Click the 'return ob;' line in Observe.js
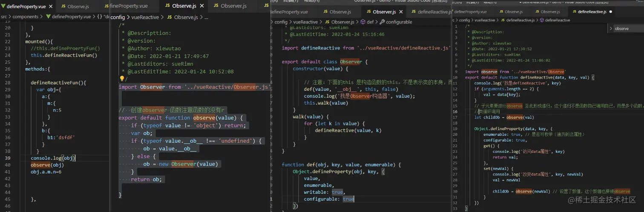The height and width of the screenshot is (212, 644). click(146, 180)
